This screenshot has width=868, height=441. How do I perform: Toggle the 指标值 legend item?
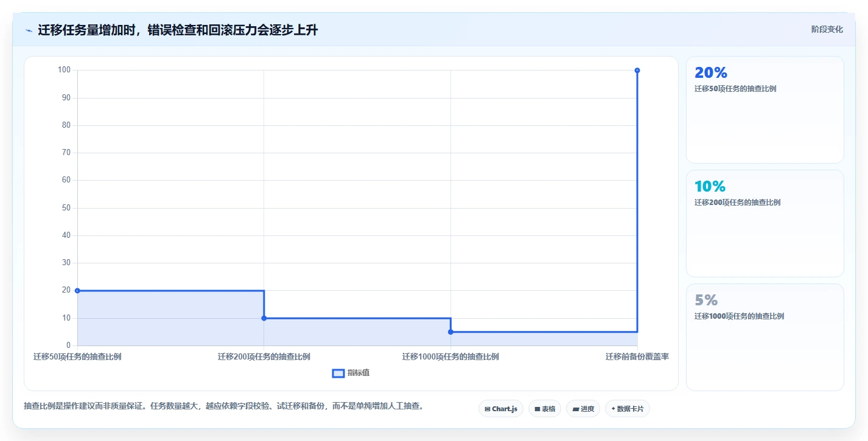tap(351, 373)
